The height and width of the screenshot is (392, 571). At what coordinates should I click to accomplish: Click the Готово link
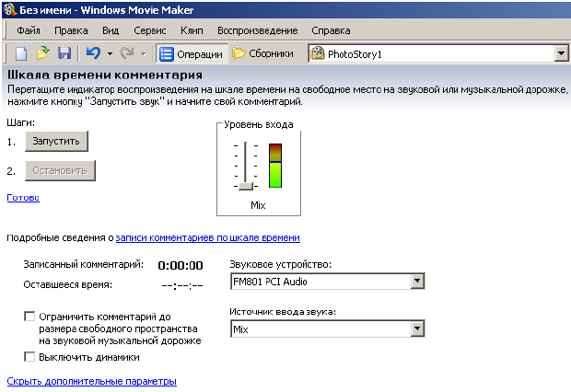(x=22, y=197)
